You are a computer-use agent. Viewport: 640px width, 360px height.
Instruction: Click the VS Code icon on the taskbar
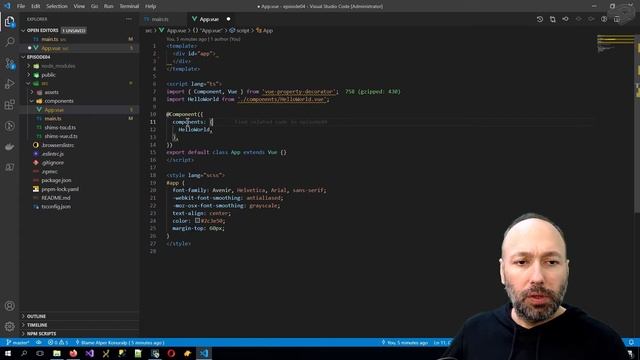click(x=204, y=353)
